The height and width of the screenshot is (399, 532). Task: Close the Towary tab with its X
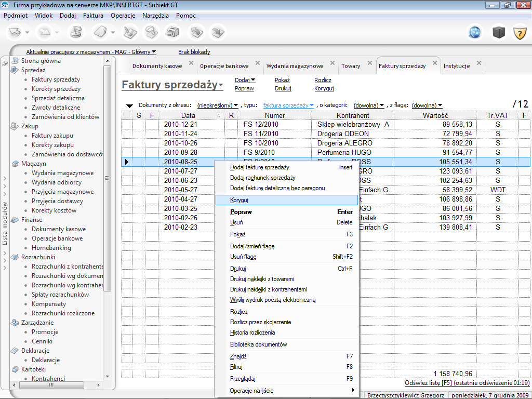click(x=370, y=63)
